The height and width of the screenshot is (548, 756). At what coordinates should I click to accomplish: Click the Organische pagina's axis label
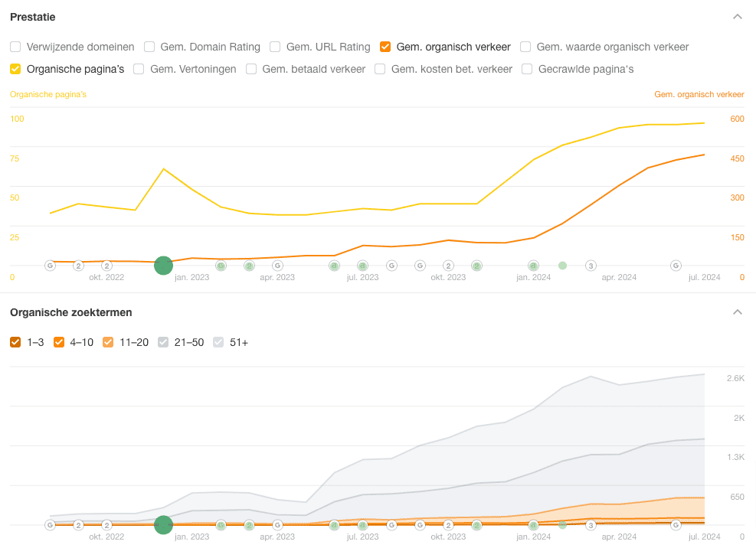pyautogui.click(x=48, y=95)
